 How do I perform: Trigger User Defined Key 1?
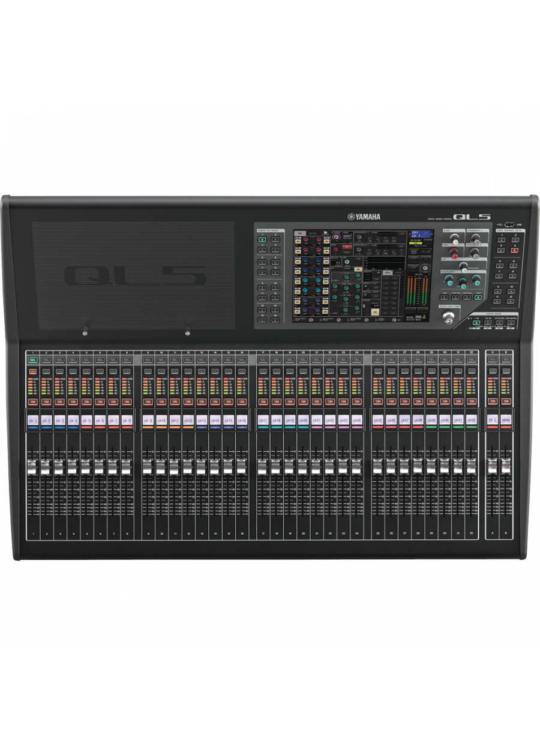502,239
